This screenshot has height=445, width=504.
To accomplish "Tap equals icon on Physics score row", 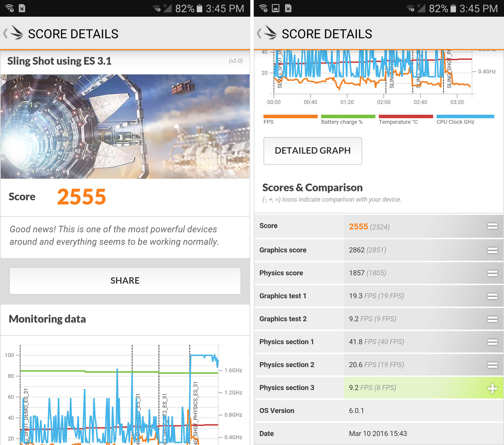I will click(x=492, y=273).
